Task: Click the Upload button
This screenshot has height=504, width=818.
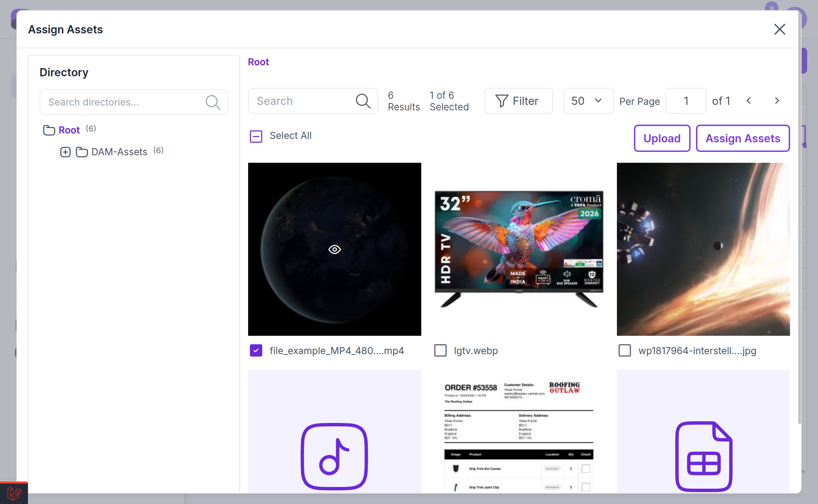Action: point(662,138)
